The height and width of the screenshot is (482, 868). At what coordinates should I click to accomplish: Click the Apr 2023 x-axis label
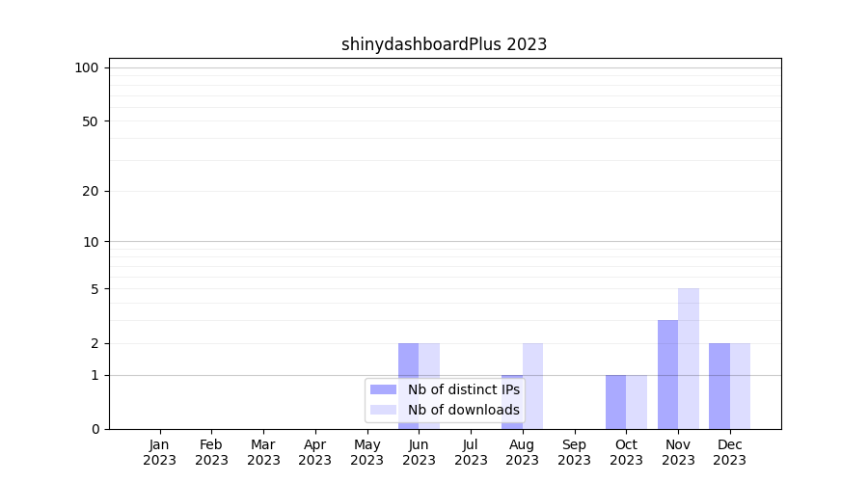[x=315, y=452]
